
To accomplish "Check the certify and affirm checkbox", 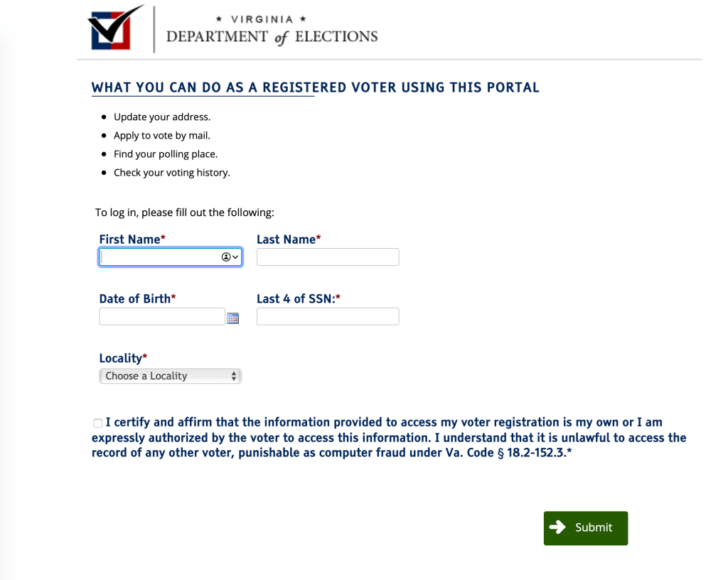I will 98,423.
